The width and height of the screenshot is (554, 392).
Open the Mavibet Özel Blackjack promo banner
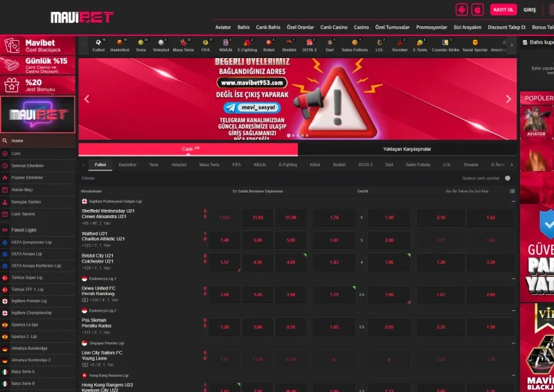[x=37, y=45]
